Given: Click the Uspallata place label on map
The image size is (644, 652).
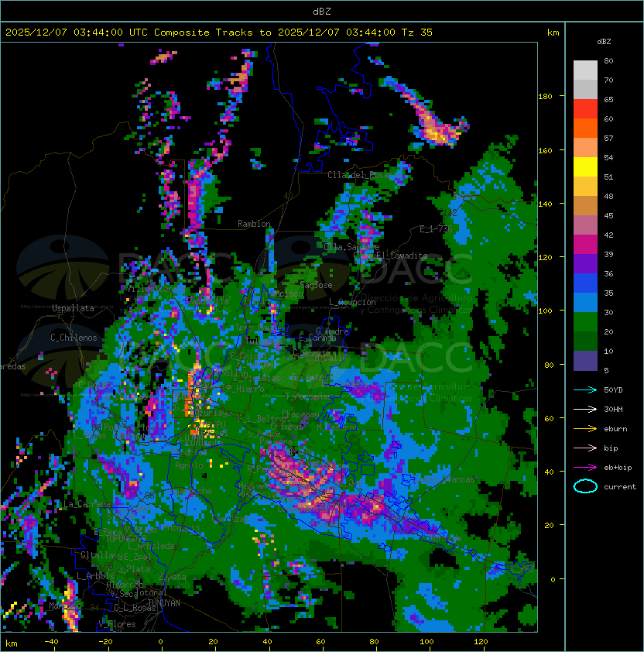Looking at the screenshot, I should (x=73, y=308).
